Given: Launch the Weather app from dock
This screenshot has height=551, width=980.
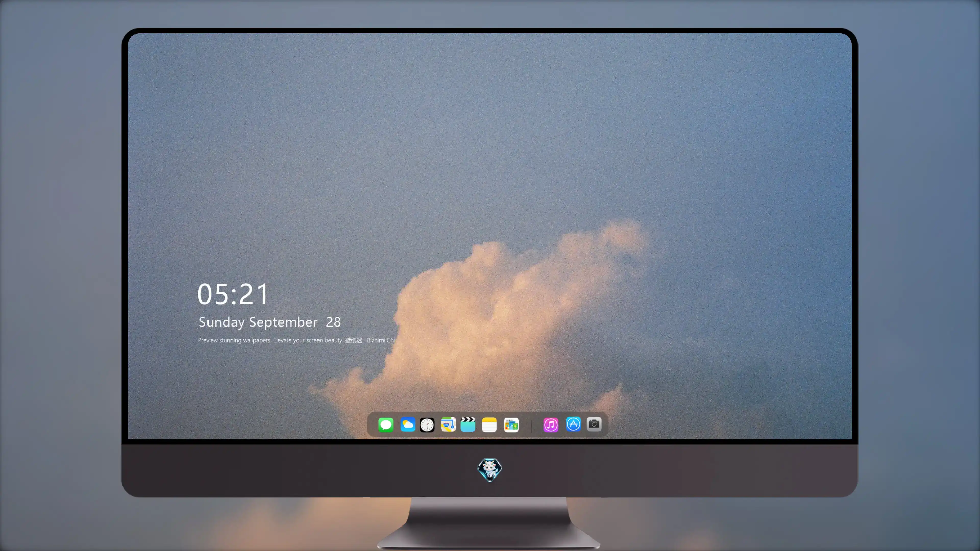Looking at the screenshot, I should (408, 424).
